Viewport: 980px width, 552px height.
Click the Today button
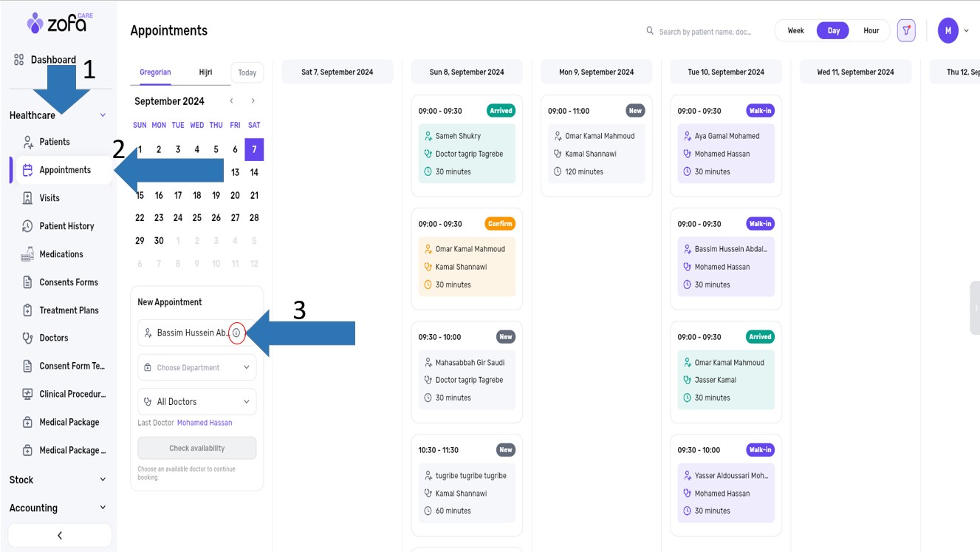click(x=247, y=72)
